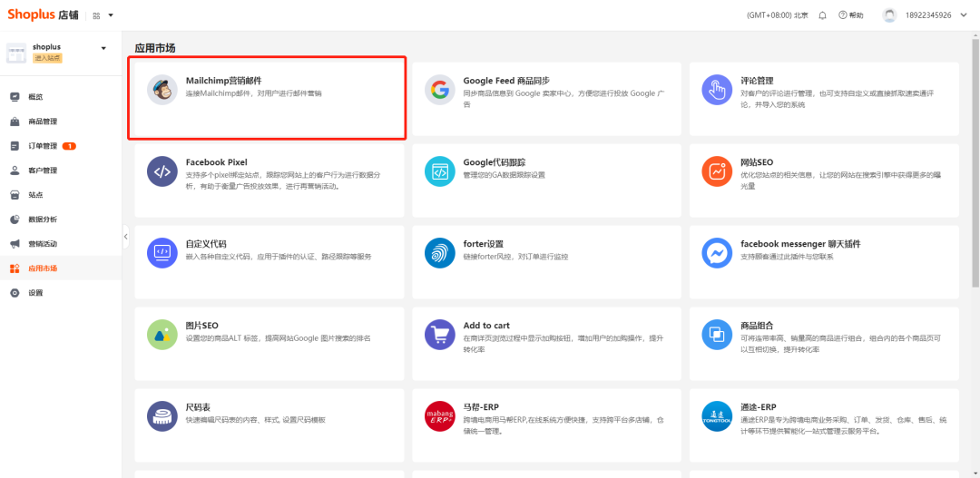Open the Mailchimp monkey icon app
The width and height of the screenshot is (980, 478).
pyautogui.click(x=162, y=90)
